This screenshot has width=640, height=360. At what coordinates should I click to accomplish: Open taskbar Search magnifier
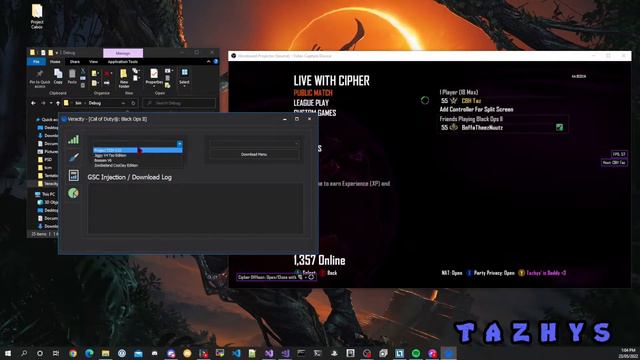click(24, 353)
